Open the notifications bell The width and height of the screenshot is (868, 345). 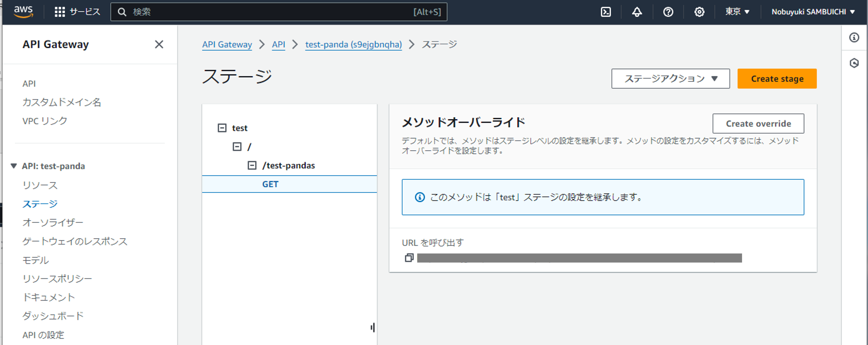[x=637, y=12]
